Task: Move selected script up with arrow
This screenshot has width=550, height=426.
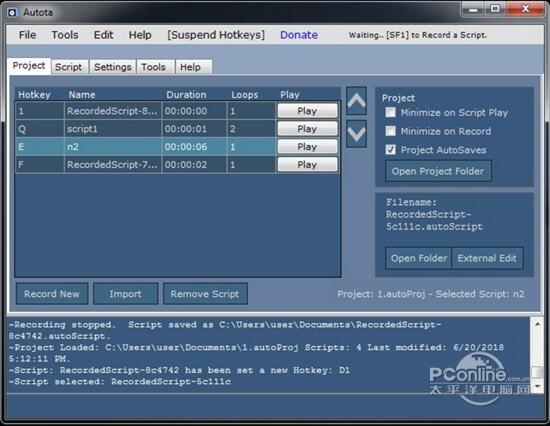Action: pos(356,101)
